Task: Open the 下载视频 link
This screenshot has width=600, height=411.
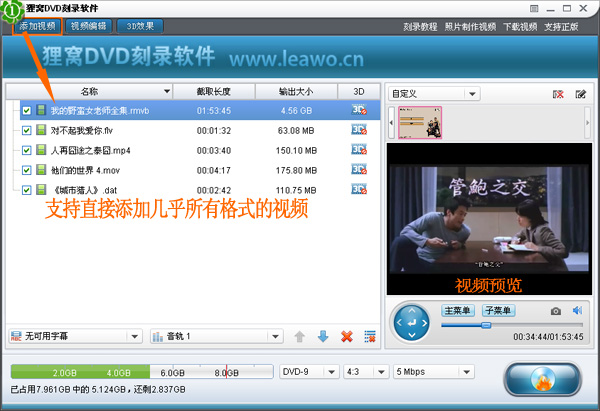Action: click(x=520, y=27)
